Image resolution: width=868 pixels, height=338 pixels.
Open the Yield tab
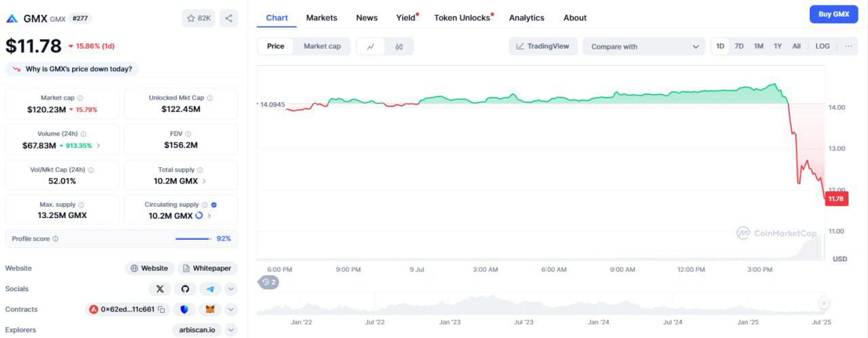(x=406, y=18)
